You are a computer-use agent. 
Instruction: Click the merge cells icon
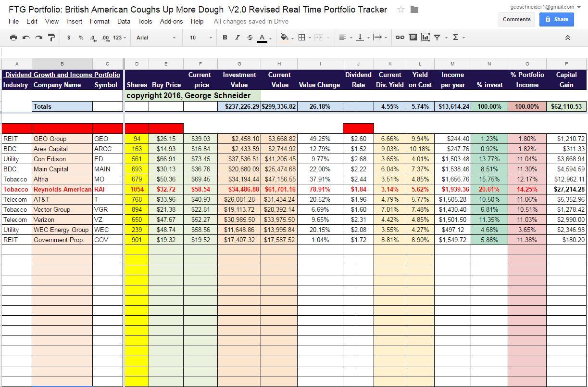[x=318, y=38]
